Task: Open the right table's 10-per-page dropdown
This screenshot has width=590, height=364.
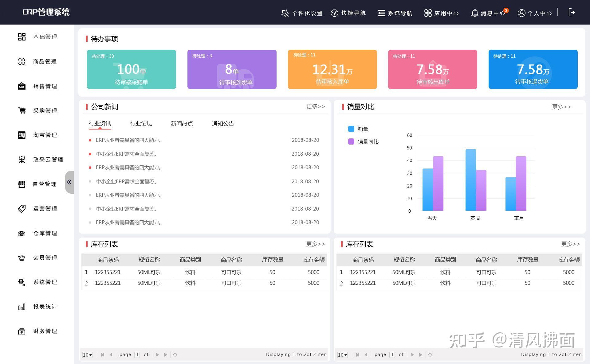Action: tap(342, 355)
